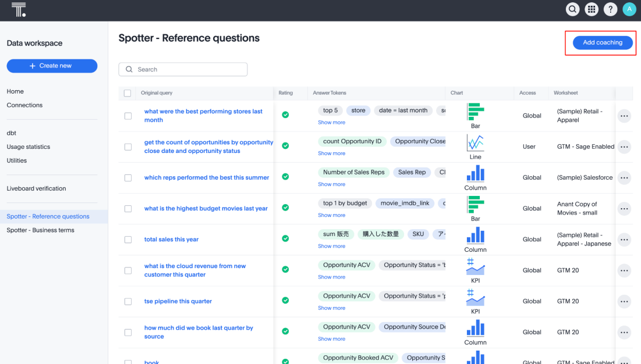
Task: Open the user profile avatar
Action: [x=629, y=9]
